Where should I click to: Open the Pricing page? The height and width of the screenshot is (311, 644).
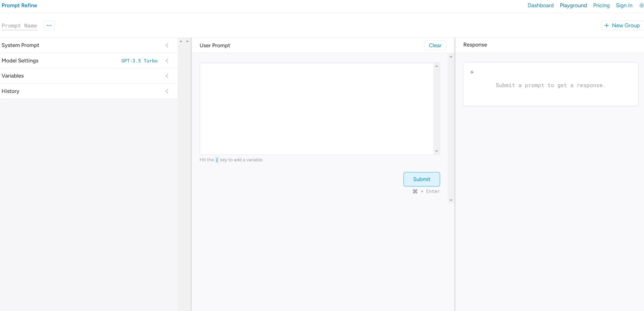point(601,5)
